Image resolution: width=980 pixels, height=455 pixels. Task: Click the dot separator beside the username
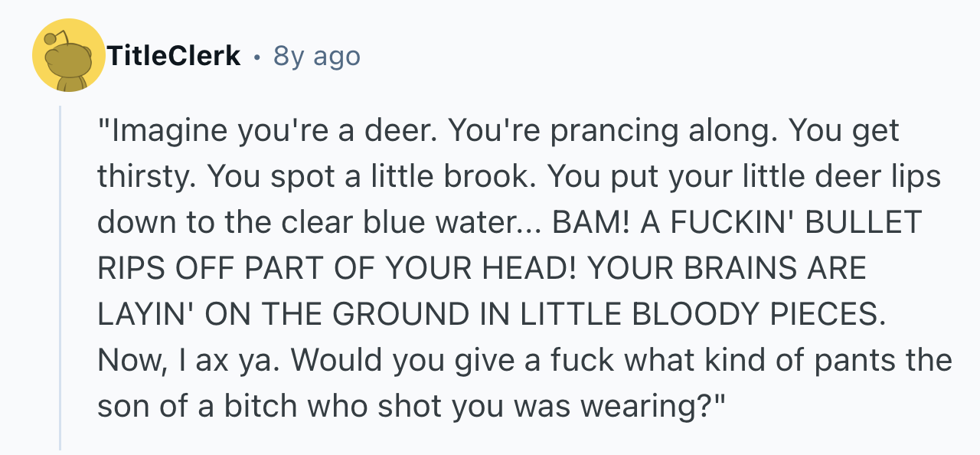(x=256, y=57)
